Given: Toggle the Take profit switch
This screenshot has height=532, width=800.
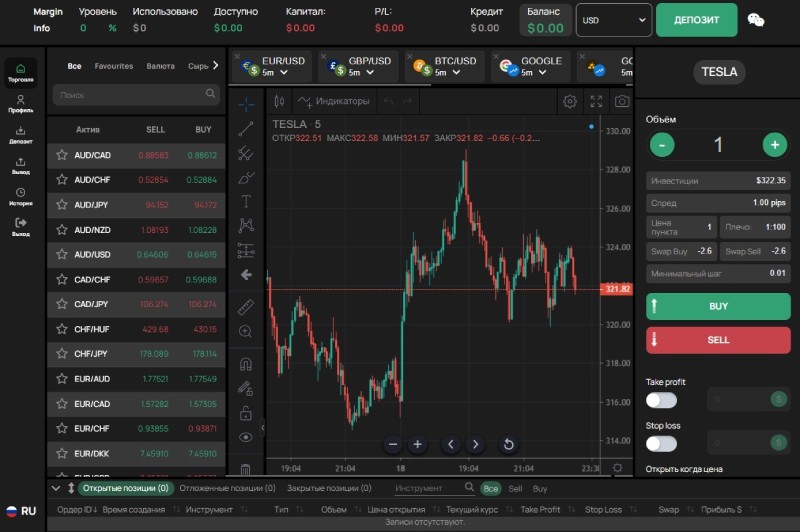Looking at the screenshot, I should 661,400.
